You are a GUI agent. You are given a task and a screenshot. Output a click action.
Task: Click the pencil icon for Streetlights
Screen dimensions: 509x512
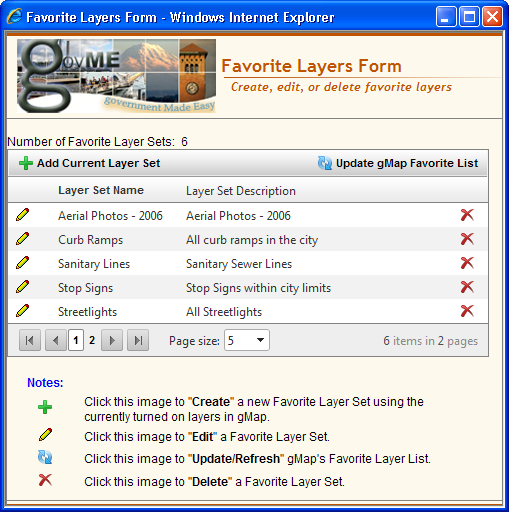[x=22, y=311]
